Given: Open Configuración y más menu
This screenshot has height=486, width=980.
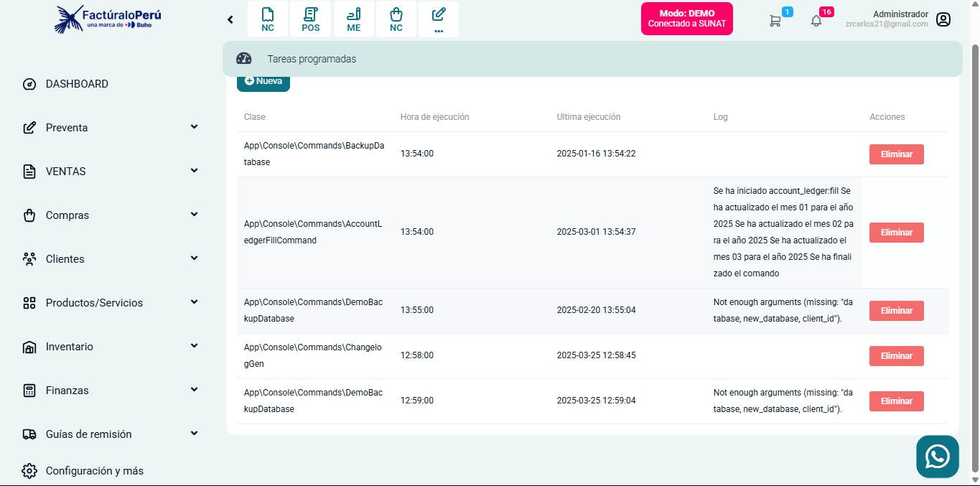Looking at the screenshot, I should click(94, 471).
